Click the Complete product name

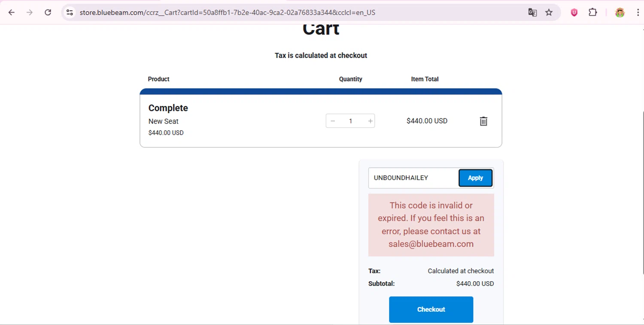click(x=168, y=108)
